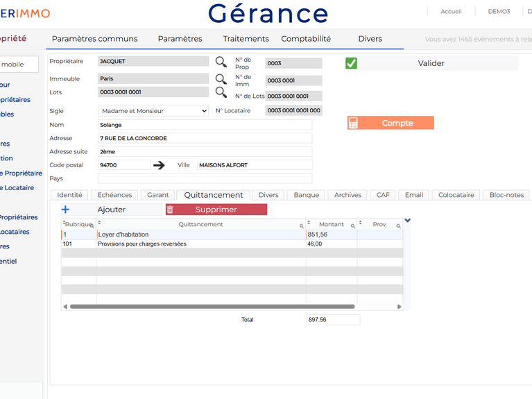The width and height of the screenshot is (532, 399).
Task: Click the Adresse suite field 2ème
Action: (x=205, y=151)
